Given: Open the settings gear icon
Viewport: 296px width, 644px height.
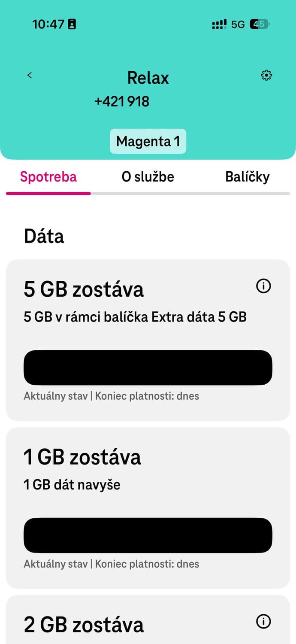Looking at the screenshot, I should tap(266, 75).
